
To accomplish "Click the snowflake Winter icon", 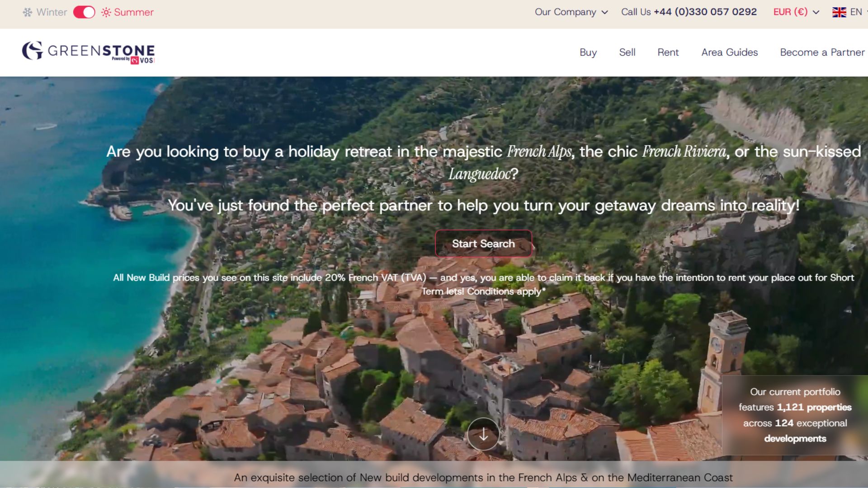I will [x=28, y=12].
